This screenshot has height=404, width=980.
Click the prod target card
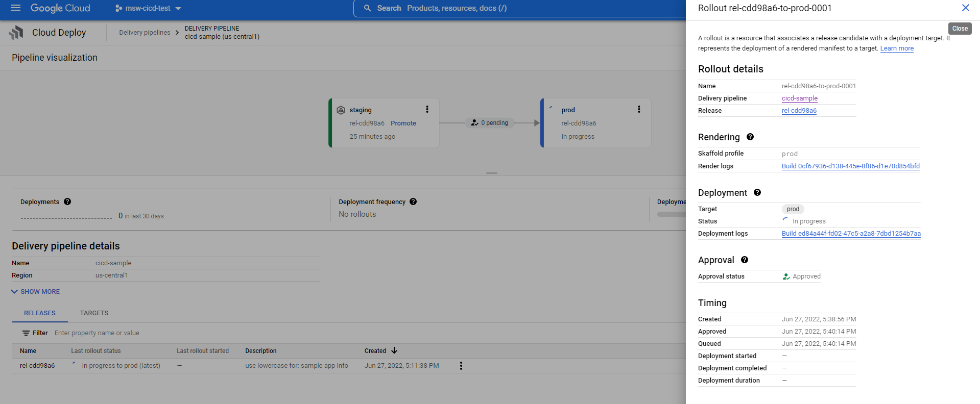595,123
